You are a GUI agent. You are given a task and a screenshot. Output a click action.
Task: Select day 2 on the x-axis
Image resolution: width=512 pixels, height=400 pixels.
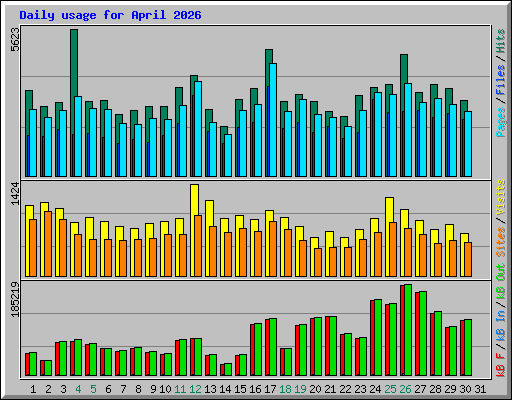pos(48,389)
